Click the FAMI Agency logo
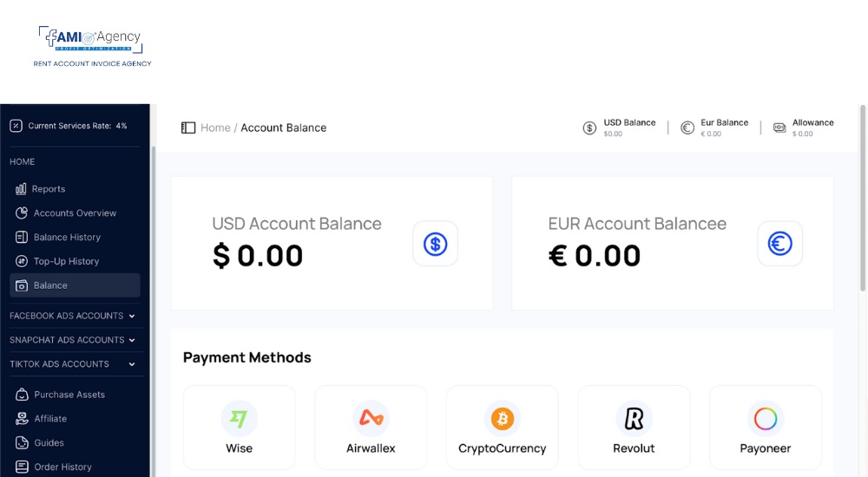Image resolution: width=868 pixels, height=477 pixels. pos(91,40)
